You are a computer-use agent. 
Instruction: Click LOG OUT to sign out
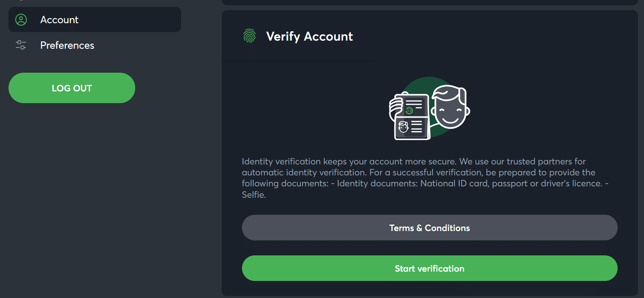[x=71, y=88]
